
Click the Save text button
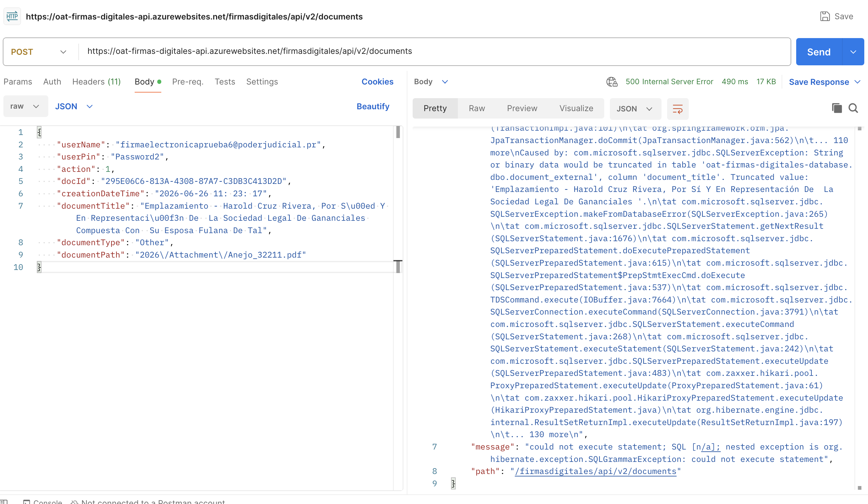(844, 16)
